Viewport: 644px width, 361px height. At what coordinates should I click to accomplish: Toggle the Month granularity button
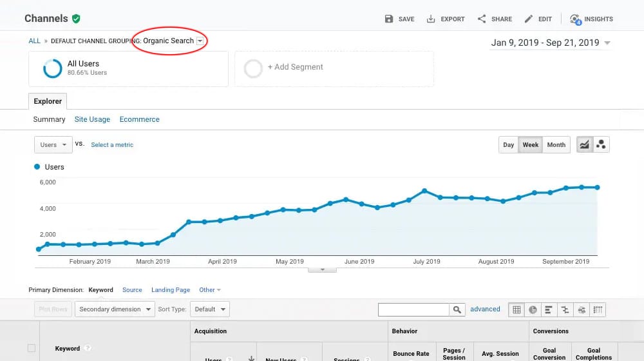click(x=556, y=144)
